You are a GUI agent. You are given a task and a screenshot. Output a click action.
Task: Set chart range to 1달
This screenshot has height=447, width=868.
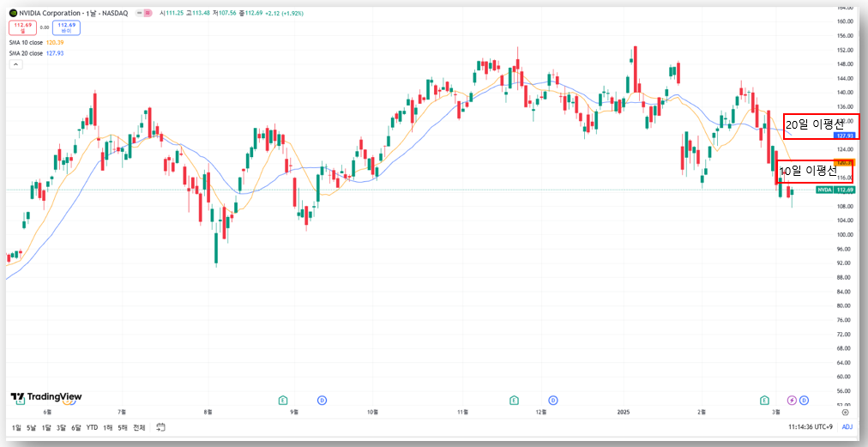tap(46, 427)
